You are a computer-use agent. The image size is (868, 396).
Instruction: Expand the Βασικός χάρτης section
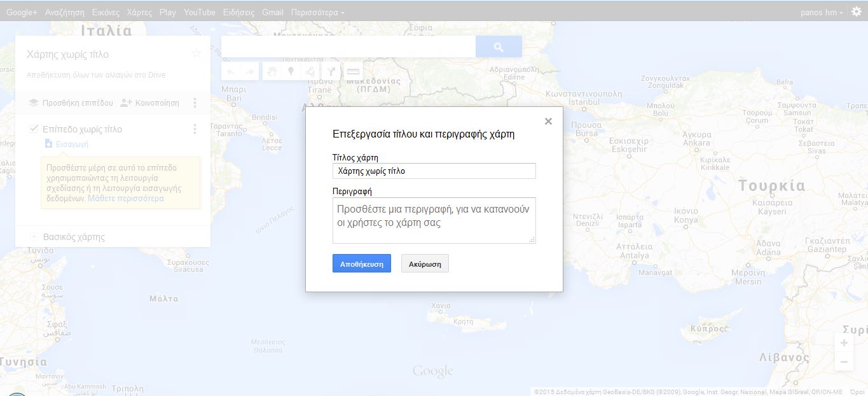[x=33, y=237]
